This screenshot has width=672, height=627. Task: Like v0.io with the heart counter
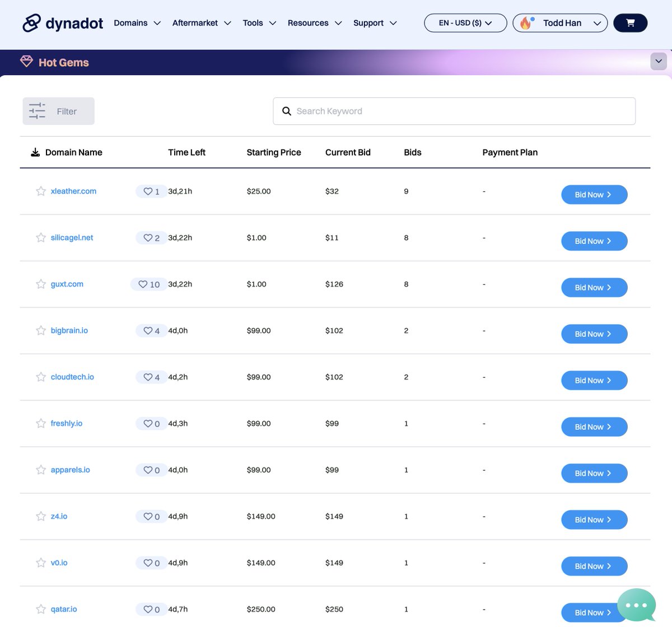click(x=151, y=563)
